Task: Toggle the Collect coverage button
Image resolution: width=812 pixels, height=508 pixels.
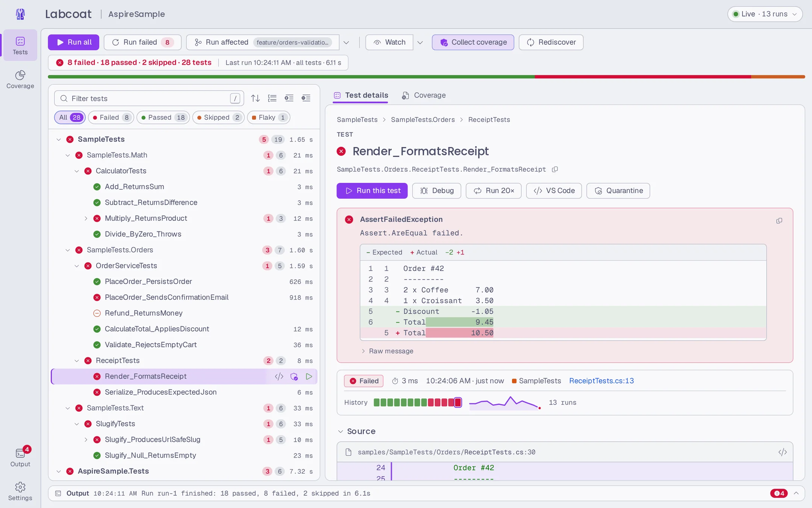Action: coord(473,42)
